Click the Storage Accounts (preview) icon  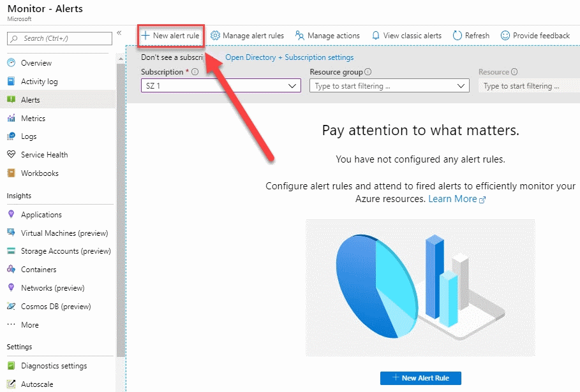click(x=11, y=251)
